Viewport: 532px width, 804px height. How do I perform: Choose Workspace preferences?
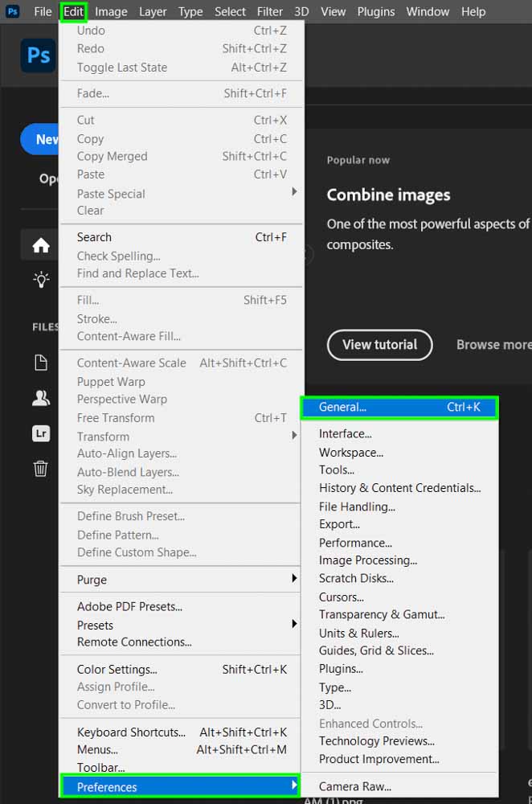(399, 452)
